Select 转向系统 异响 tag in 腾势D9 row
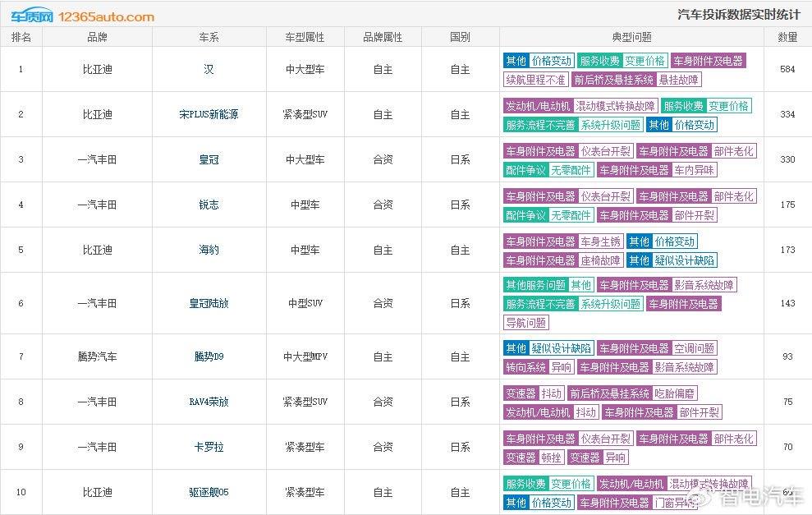 539,367
